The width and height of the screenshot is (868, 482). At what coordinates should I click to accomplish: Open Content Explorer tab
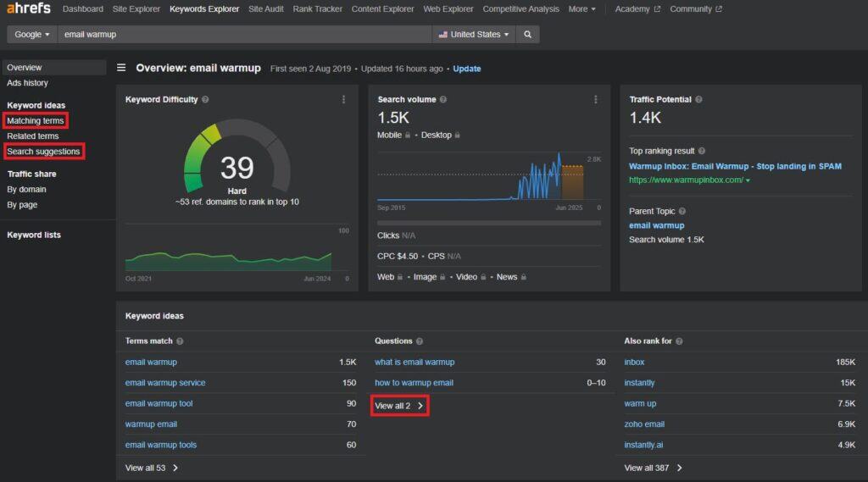point(382,8)
